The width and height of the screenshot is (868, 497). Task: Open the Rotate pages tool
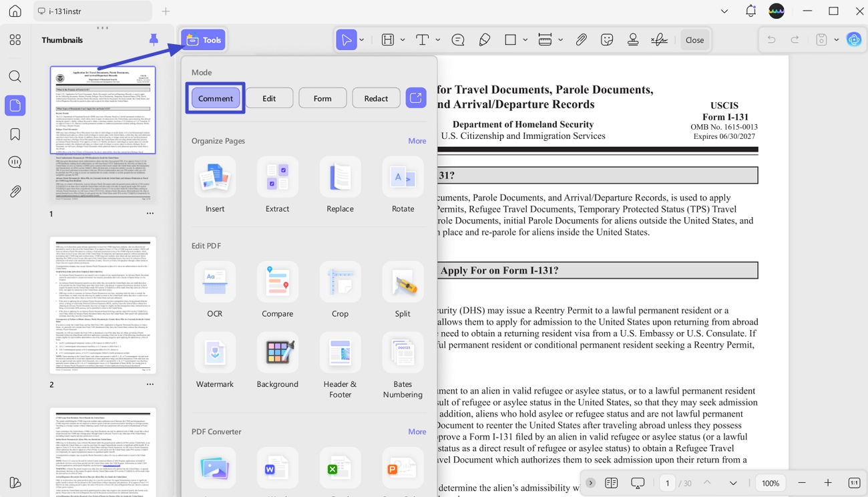tap(403, 185)
